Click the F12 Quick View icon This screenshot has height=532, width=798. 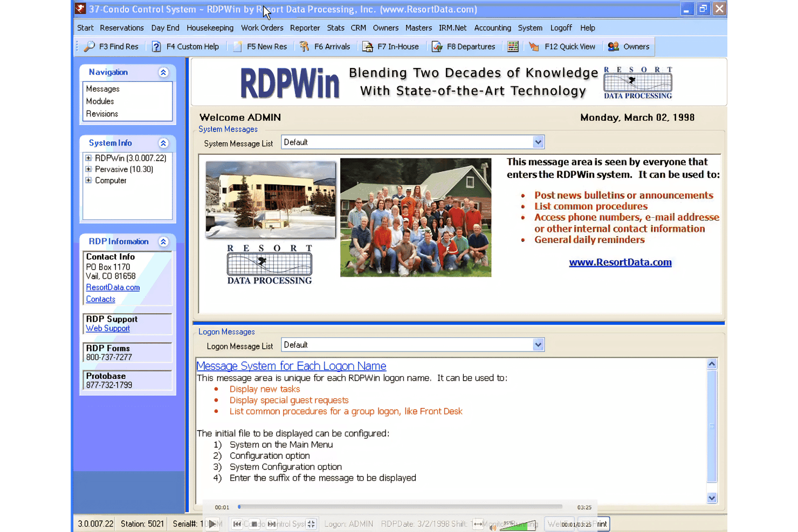coord(534,47)
